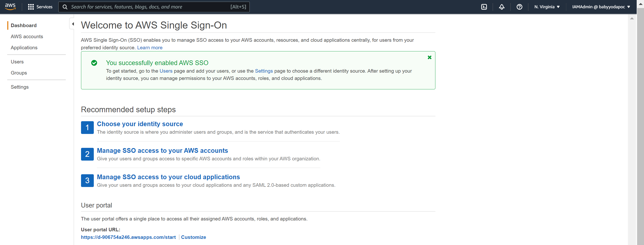Screen dimensions: 644x245
Task: Go to Users in the sidebar
Action: pyautogui.click(x=17, y=62)
